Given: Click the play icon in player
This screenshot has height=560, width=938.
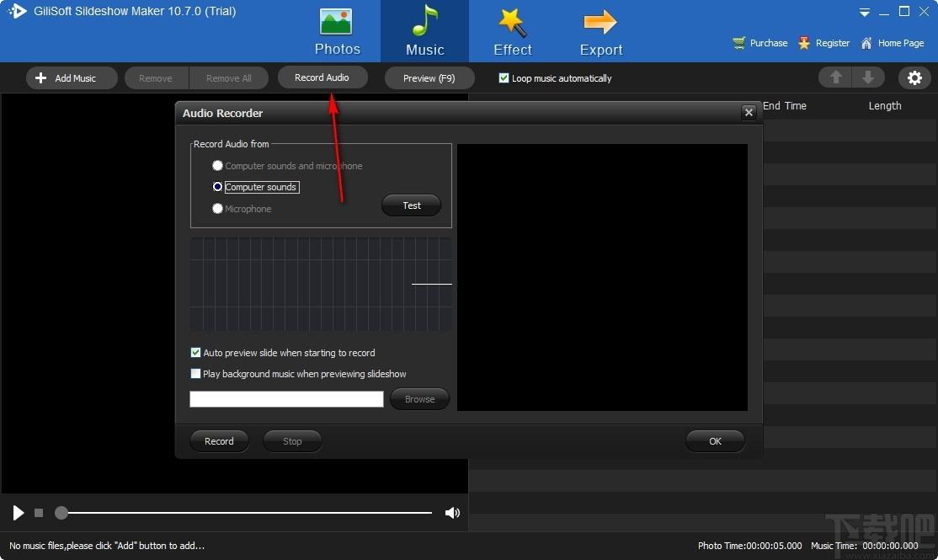Looking at the screenshot, I should (x=18, y=513).
